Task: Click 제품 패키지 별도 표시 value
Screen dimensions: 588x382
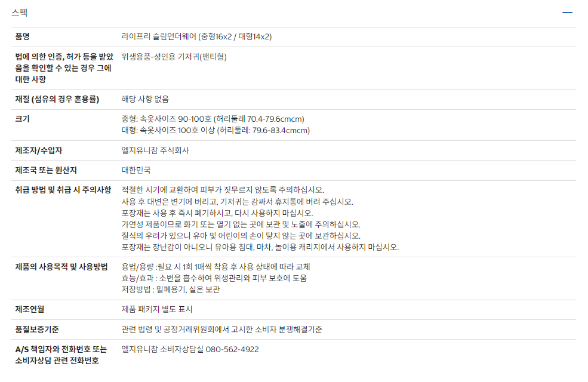Action: 157,309
